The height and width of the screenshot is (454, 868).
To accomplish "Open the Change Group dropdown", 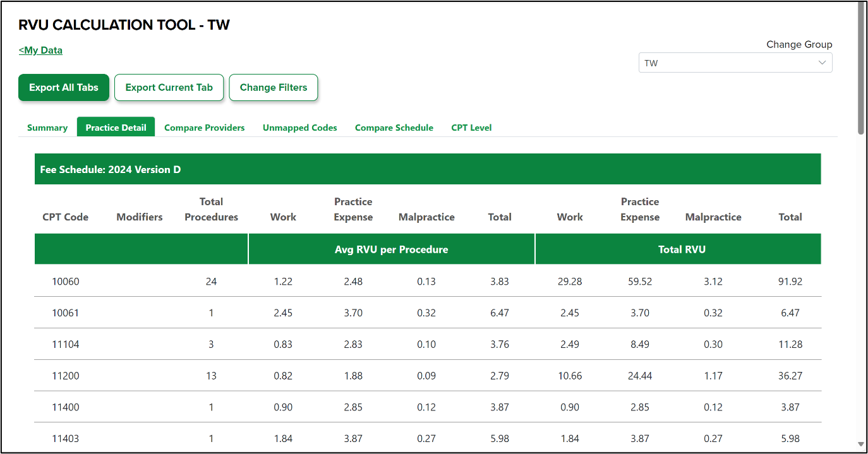I will [x=735, y=63].
